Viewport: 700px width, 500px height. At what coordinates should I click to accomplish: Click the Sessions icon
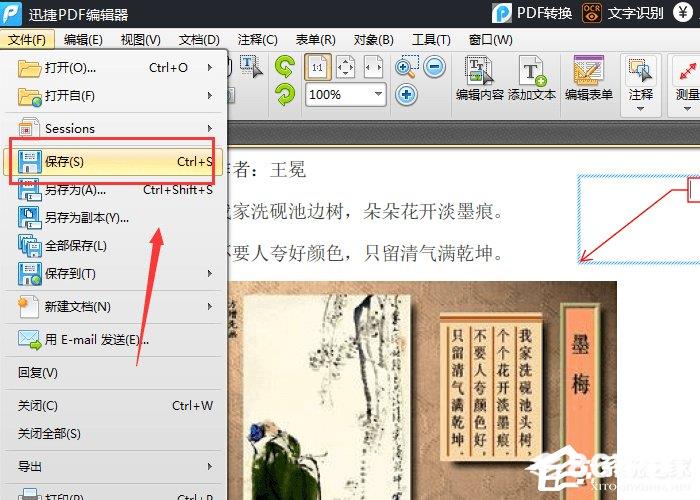pyautogui.click(x=29, y=129)
